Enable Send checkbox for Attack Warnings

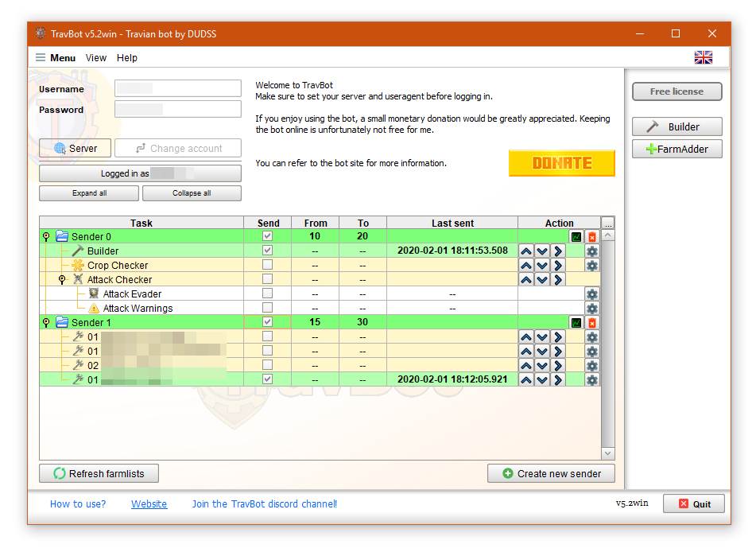tap(267, 307)
